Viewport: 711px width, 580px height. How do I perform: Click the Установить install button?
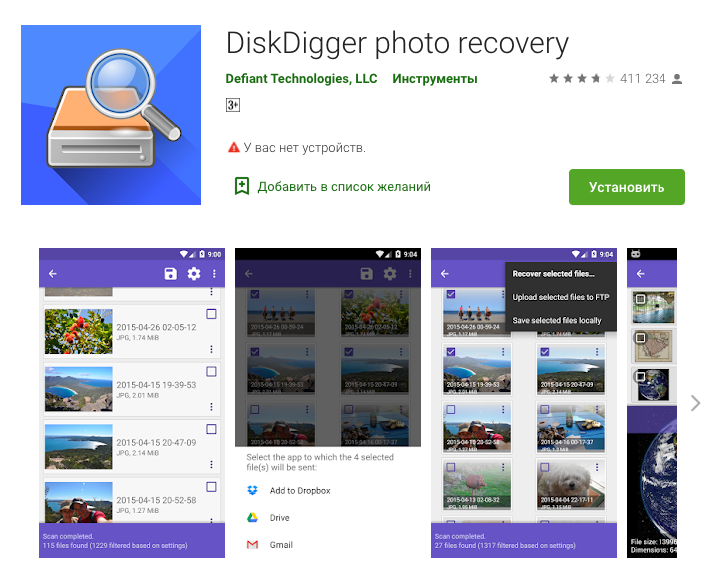[x=626, y=187]
